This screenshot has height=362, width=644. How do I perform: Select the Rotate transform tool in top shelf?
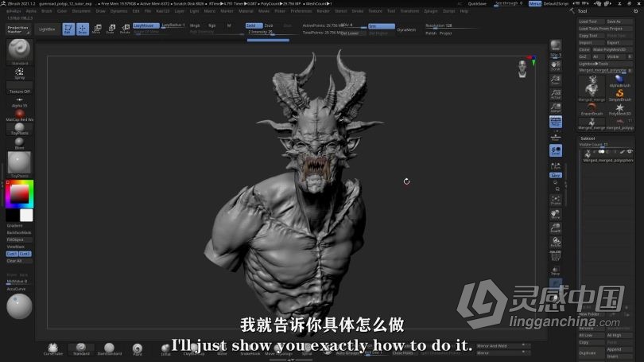coord(125,29)
